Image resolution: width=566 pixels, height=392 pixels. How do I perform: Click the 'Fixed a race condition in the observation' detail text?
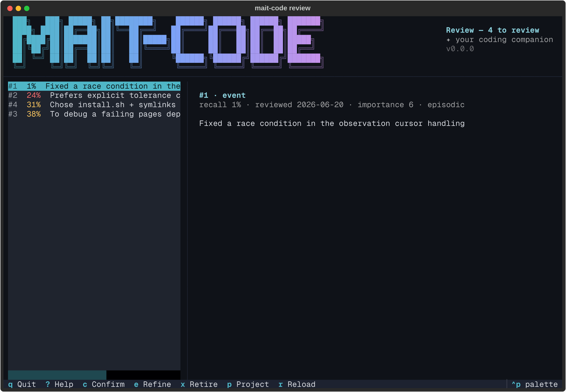(x=332, y=123)
